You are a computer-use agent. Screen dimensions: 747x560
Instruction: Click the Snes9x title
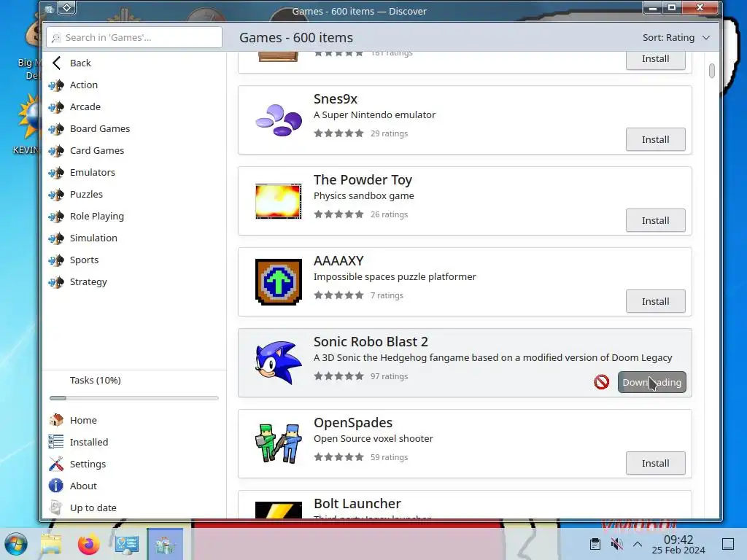pyautogui.click(x=336, y=99)
